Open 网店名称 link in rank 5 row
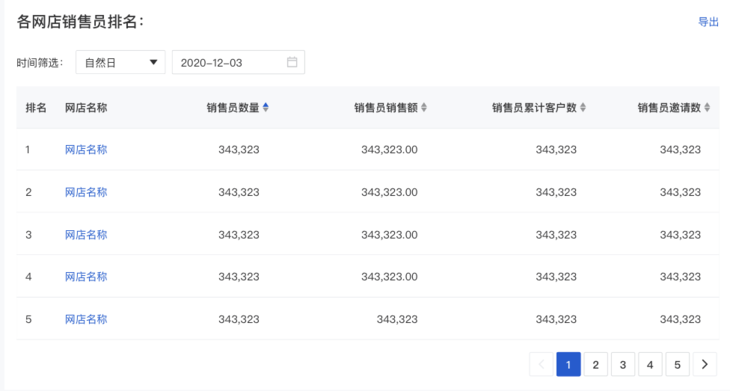This screenshot has height=391, width=730. tap(86, 319)
